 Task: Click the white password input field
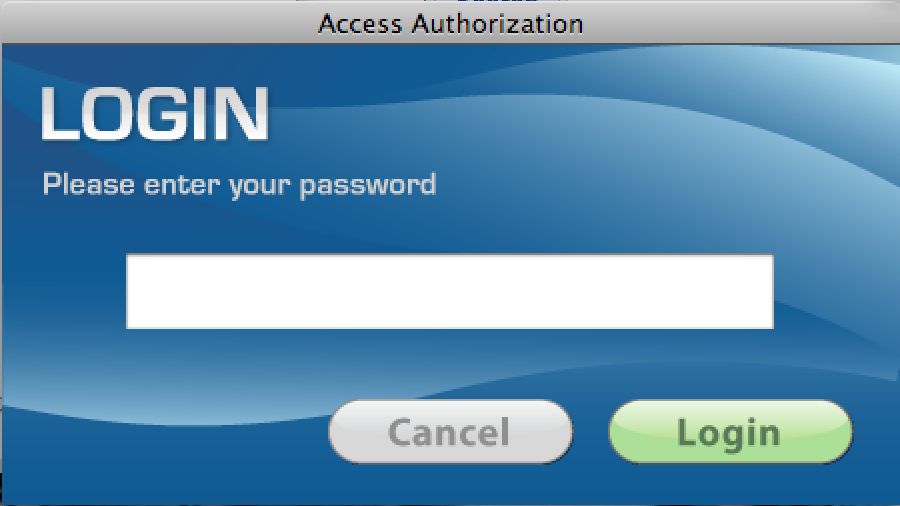click(450, 291)
